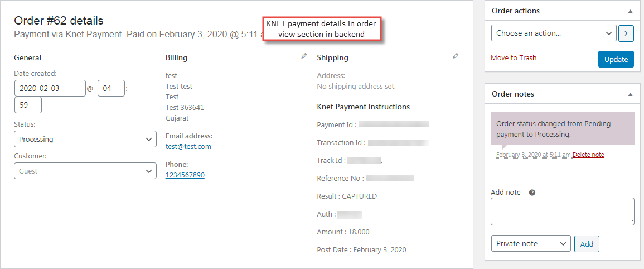Viewport: 644px width, 269px height.
Task: Click the Add note button
Action: coord(587,244)
